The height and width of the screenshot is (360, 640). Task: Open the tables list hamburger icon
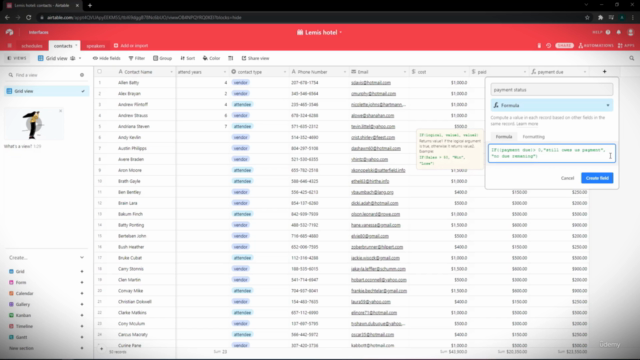[9, 46]
